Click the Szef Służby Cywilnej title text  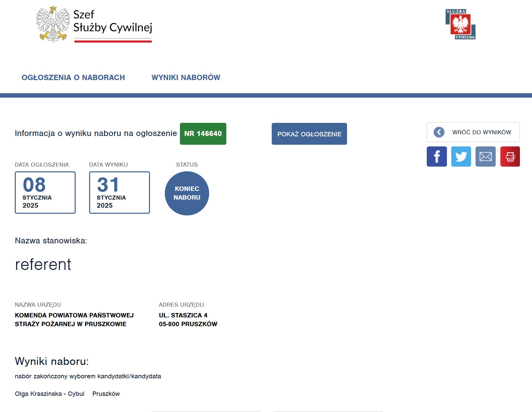pos(113,21)
